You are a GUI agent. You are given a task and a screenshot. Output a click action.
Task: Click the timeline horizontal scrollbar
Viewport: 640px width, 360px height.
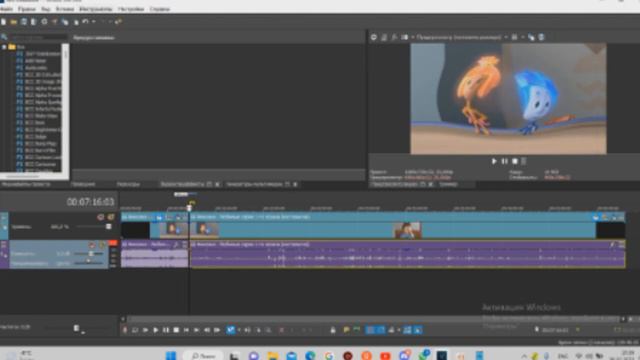click(x=373, y=319)
